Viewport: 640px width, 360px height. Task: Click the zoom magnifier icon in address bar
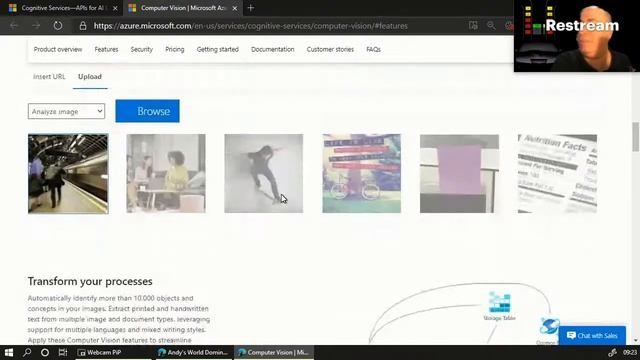coord(491,25)
